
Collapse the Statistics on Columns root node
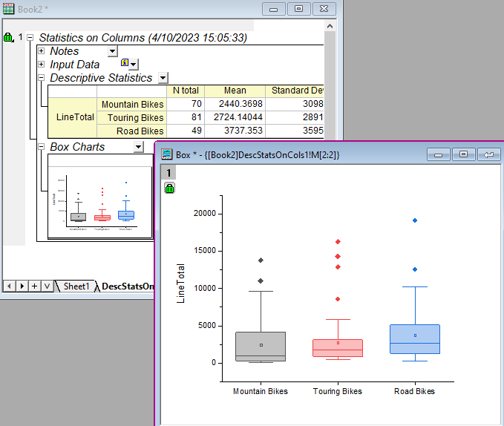30,38
